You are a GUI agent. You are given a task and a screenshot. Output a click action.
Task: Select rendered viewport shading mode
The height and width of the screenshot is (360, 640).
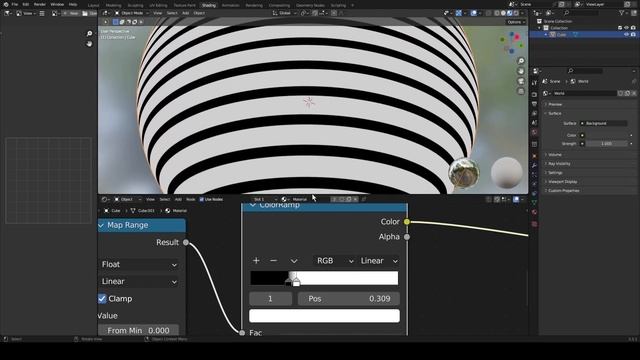(x=516, y=13)
